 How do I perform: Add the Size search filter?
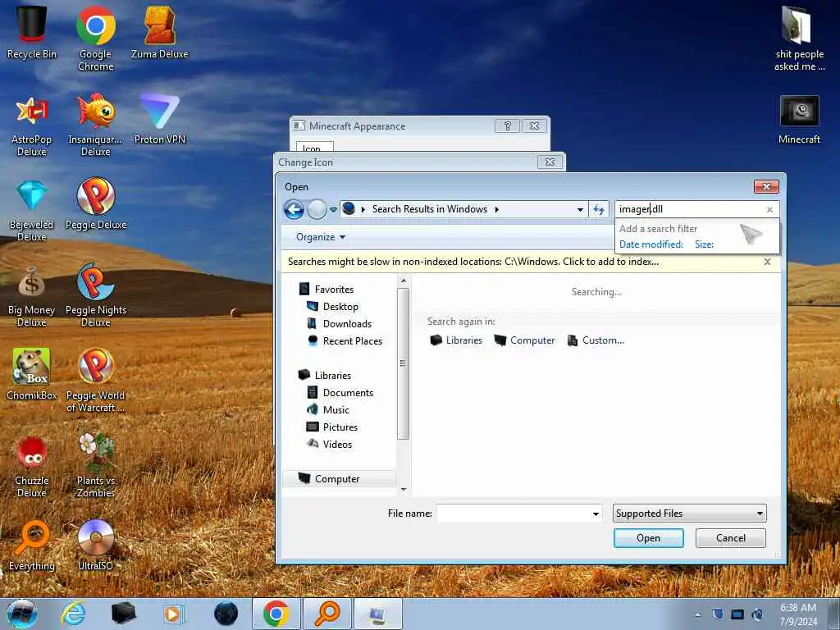coord(704,244)
